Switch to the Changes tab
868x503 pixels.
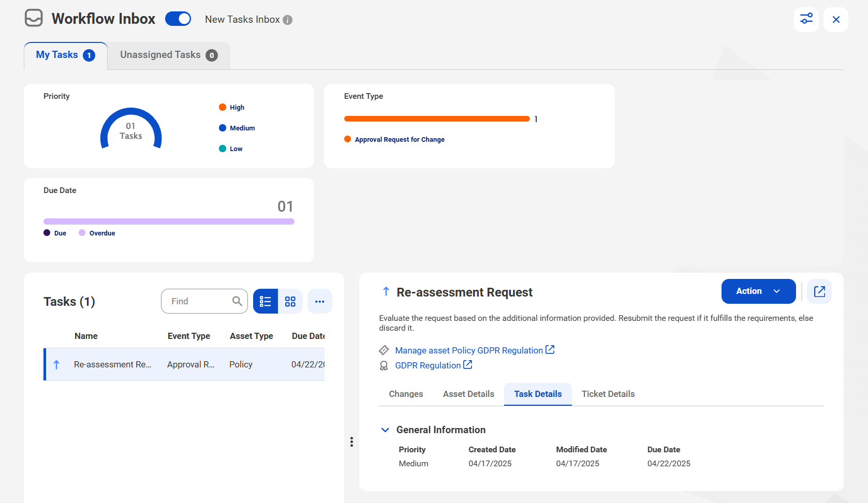[x=406, y=394]
